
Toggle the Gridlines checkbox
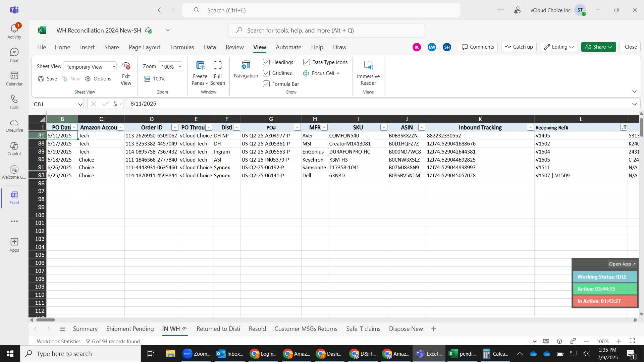[x=266, y=73]
